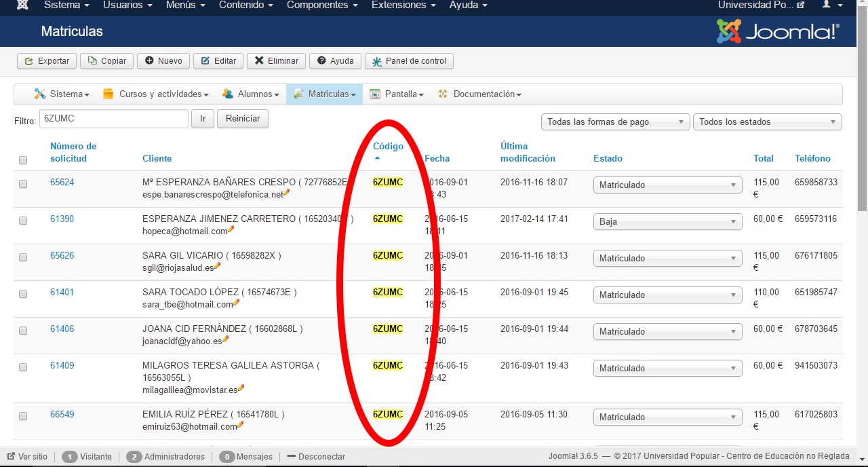Viewport: 868px width, 467px height.
Task: Click Ver sitio in status bar
Action: (x=27, y=457)
